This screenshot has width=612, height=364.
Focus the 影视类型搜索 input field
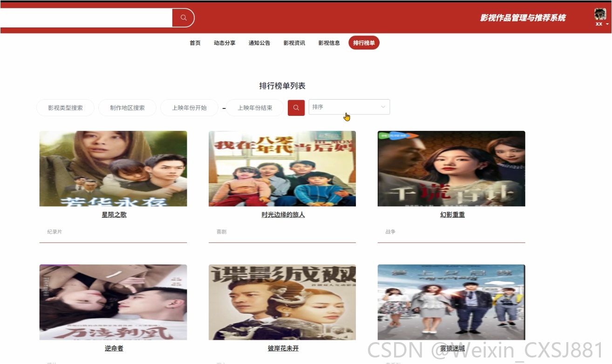tap(66, 108)
